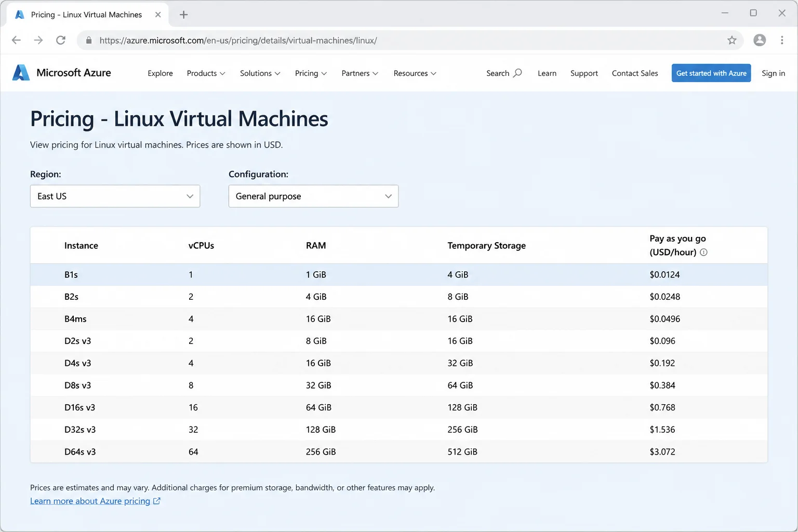Open the Region dropdown showing East US
Screen dimensions: 798x532
pyautogui.click(x=115, y=196)
